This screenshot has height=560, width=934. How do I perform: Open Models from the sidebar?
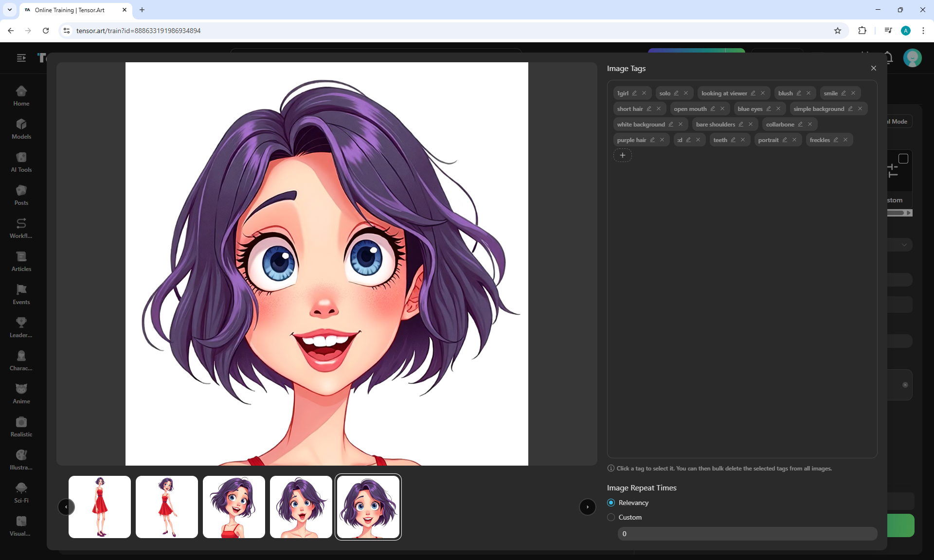[21, 129]
